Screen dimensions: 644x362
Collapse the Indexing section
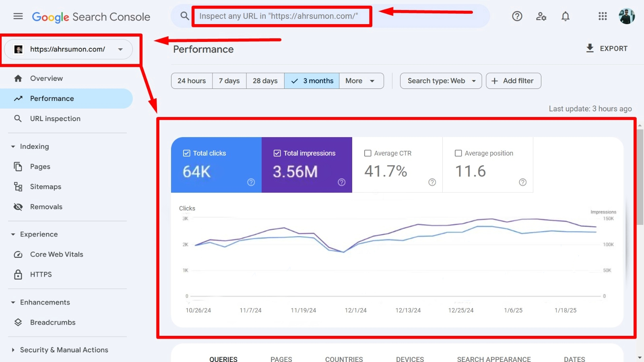pyautogui.click(x=13, y=147)
